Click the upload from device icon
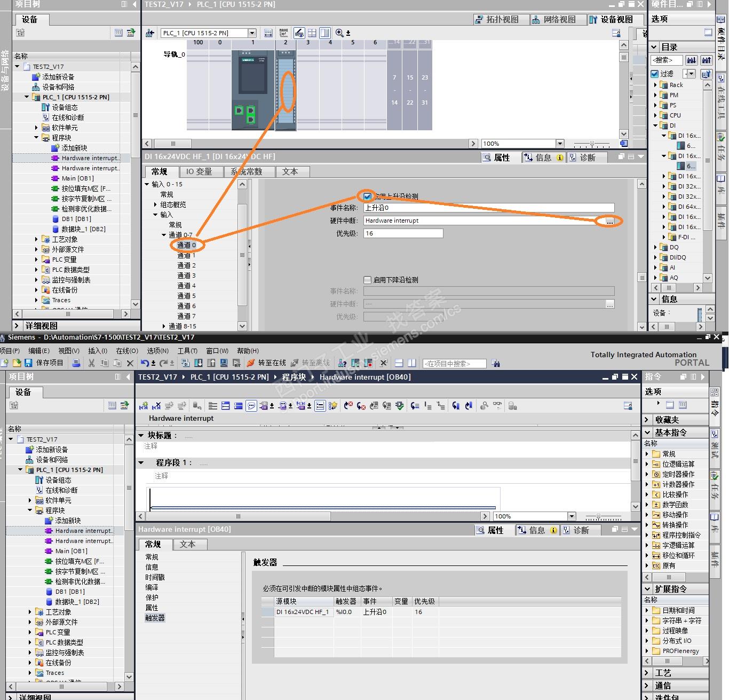The width and height of the screenshot is (729, 700). 211,363
